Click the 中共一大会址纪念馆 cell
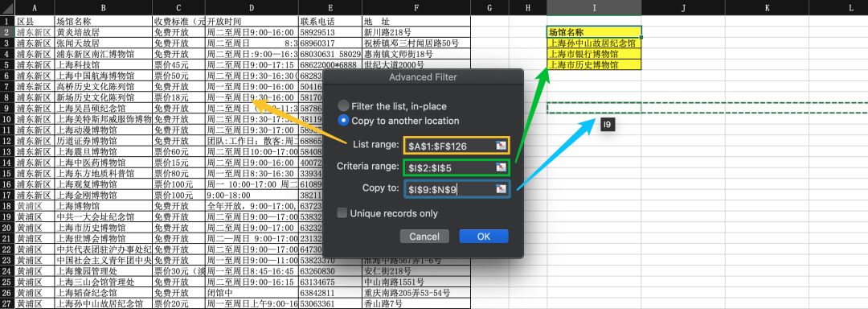The width and height of the screenshot is (868, 309). 104,216
